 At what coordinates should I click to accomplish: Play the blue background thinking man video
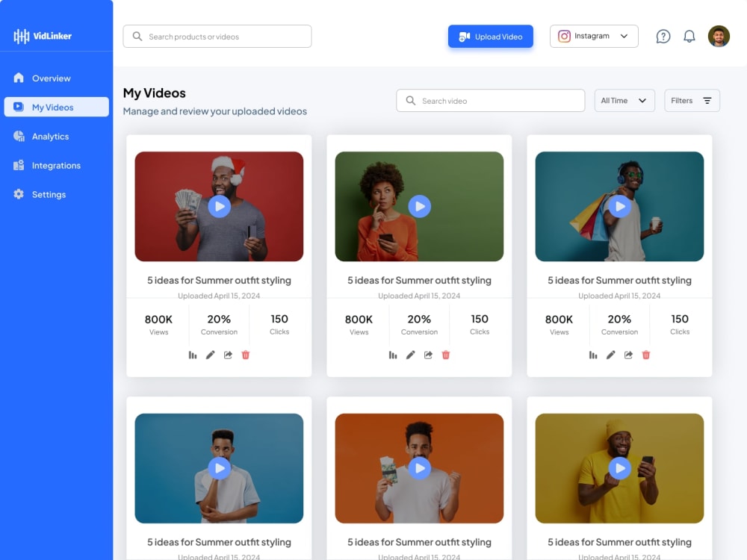click(220, 469)
